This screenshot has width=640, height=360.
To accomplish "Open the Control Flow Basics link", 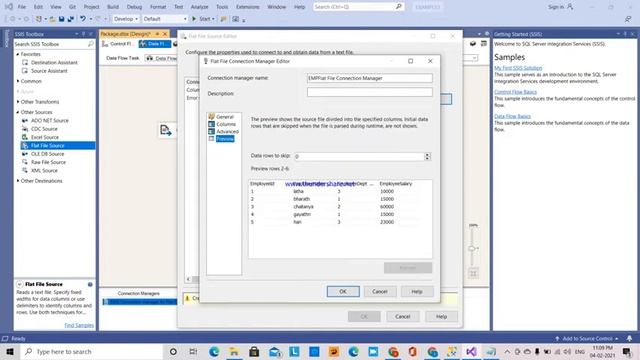I will click(516, 92).
